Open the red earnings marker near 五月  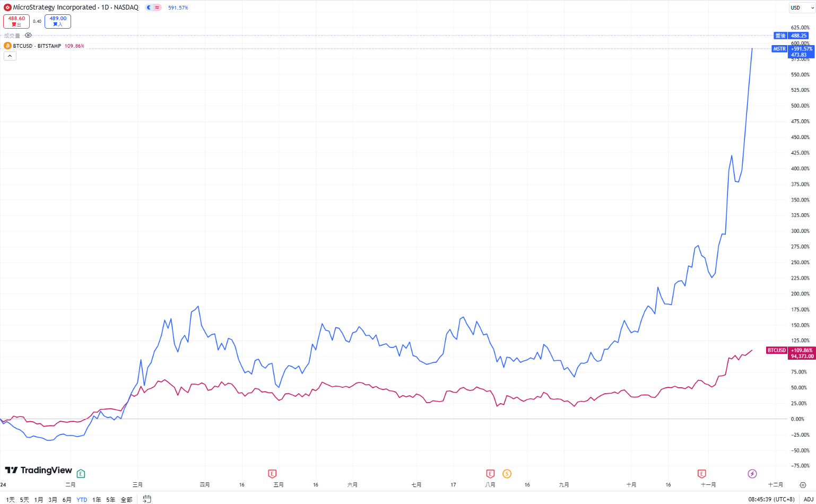click(x=272, y=473)
